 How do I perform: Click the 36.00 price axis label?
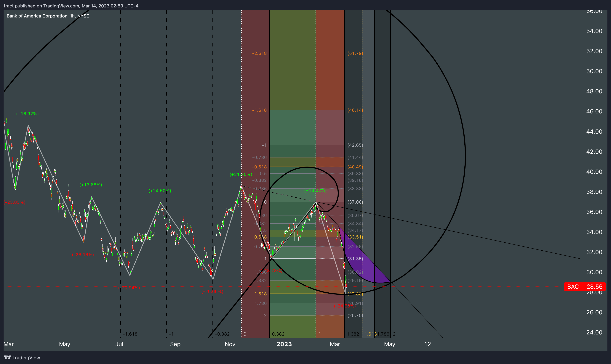(594, 212)
